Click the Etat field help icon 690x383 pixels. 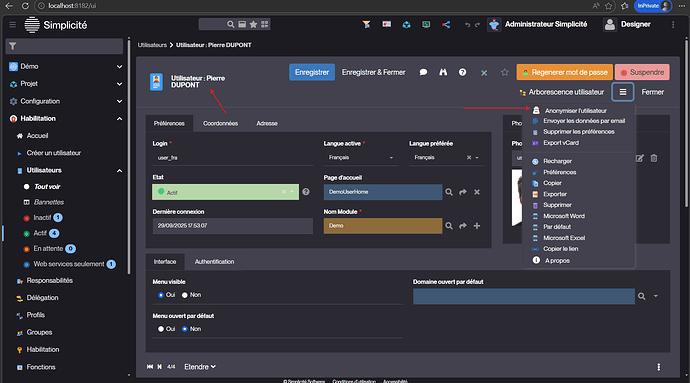tap(306, 192)
